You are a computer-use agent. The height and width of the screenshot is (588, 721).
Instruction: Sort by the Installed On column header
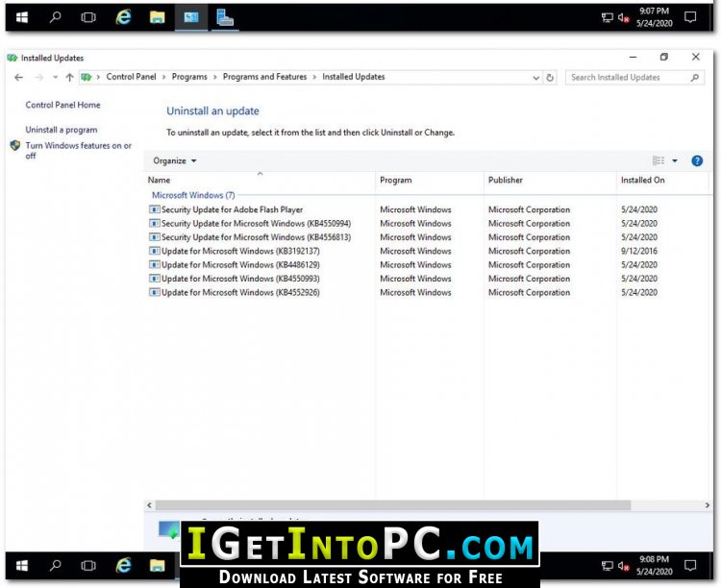(x=662, y=181)
